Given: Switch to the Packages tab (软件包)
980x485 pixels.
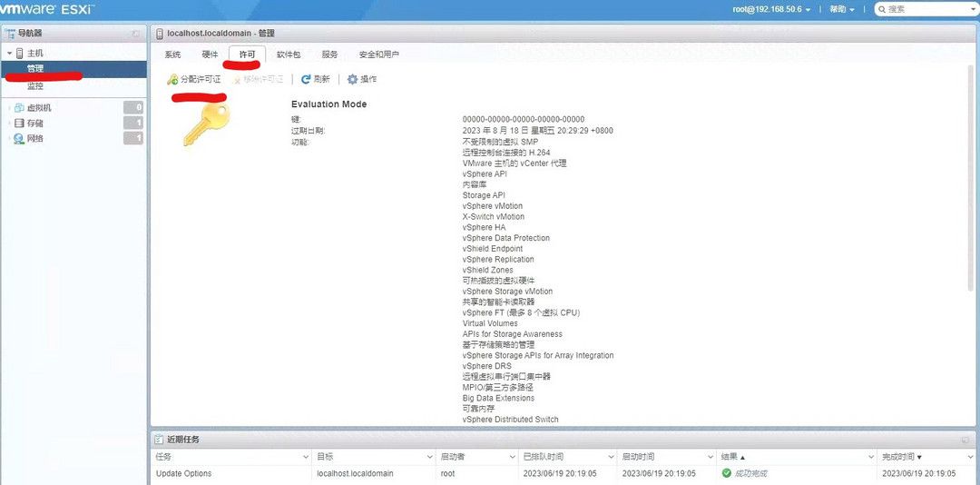Looking at the screenshot, I should (x=289, y=54).
